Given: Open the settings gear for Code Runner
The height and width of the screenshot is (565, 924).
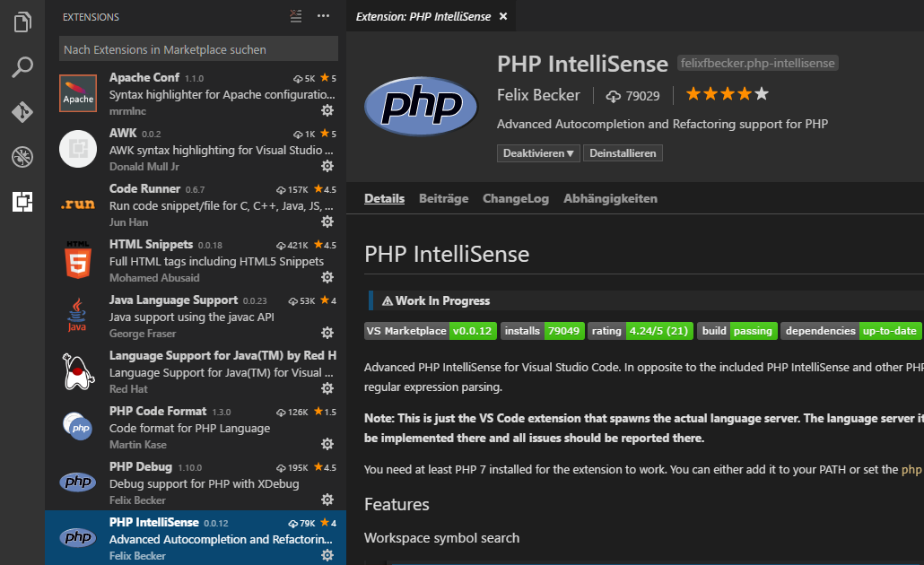Looking at the screenshot, I should (327, 222).
